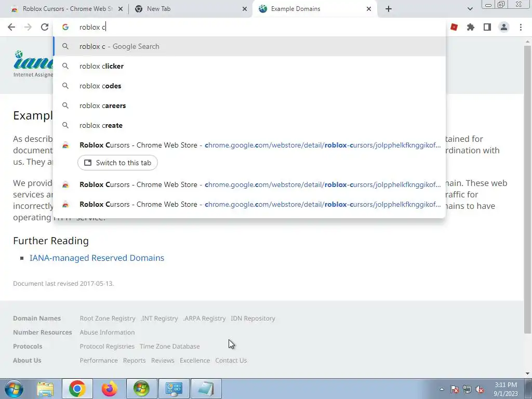Open the Windows Start menu
Viewport: 532px width, 399px height.
pos(14,389)
